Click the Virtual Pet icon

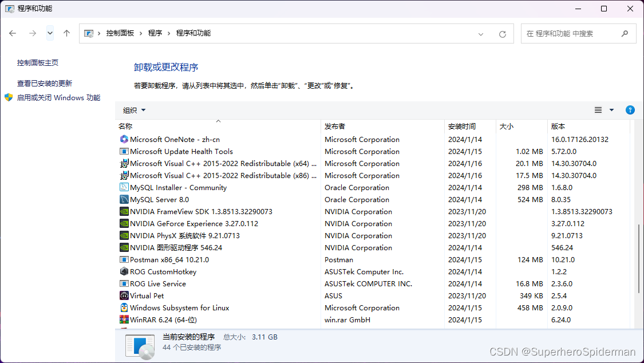click(x=124, y=295)
